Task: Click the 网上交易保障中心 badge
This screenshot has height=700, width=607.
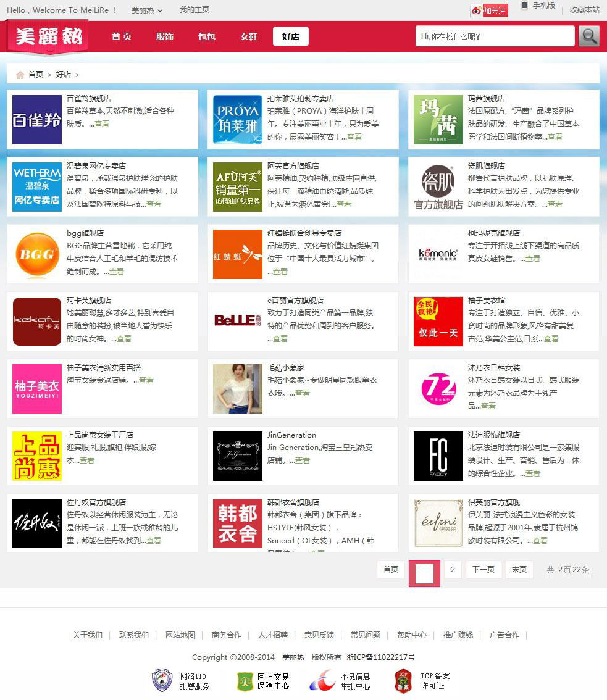Action: tap(262, 681)
